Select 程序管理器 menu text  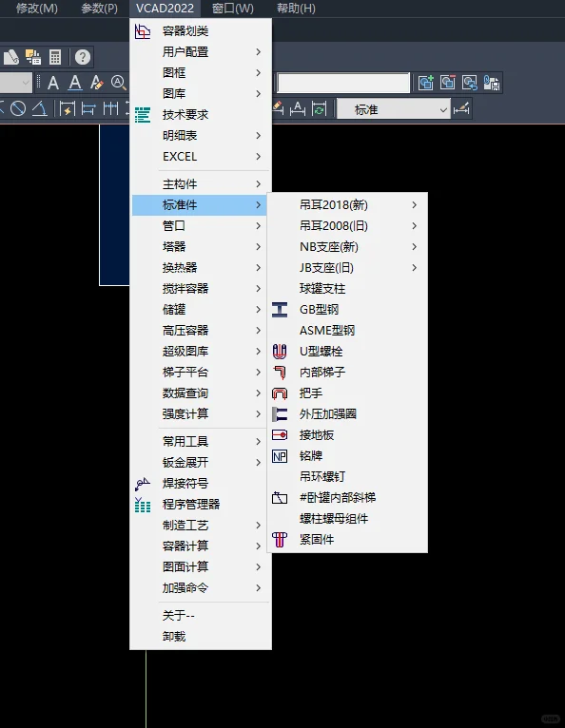(x=191, y=505)
